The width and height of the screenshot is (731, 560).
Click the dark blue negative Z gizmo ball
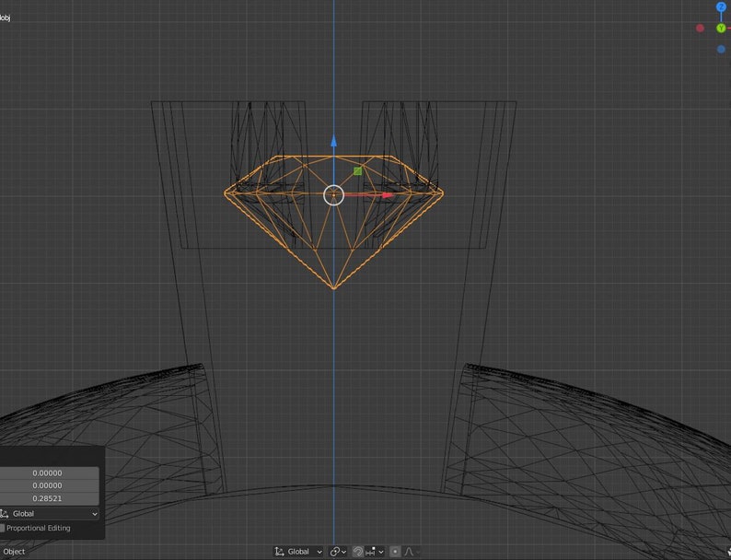pos(721,49)
